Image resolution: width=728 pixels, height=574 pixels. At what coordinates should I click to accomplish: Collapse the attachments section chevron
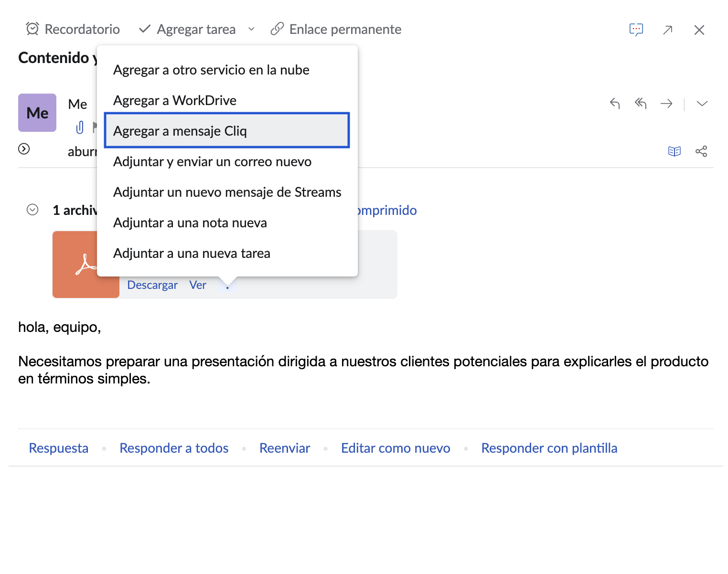[32, 210]
